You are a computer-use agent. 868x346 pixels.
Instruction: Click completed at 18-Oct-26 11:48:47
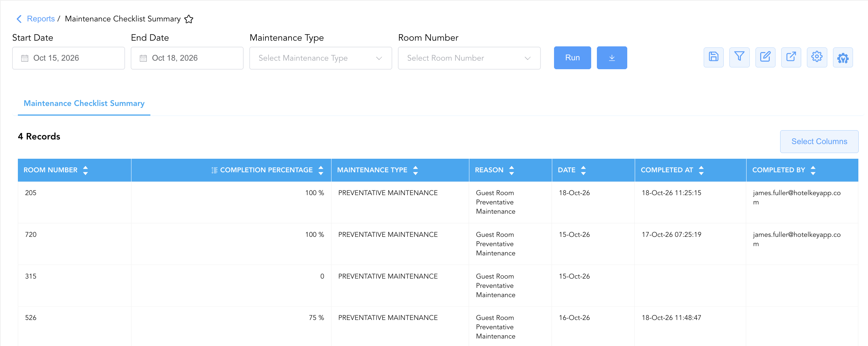pyautogui.click(x=672, y=318)
